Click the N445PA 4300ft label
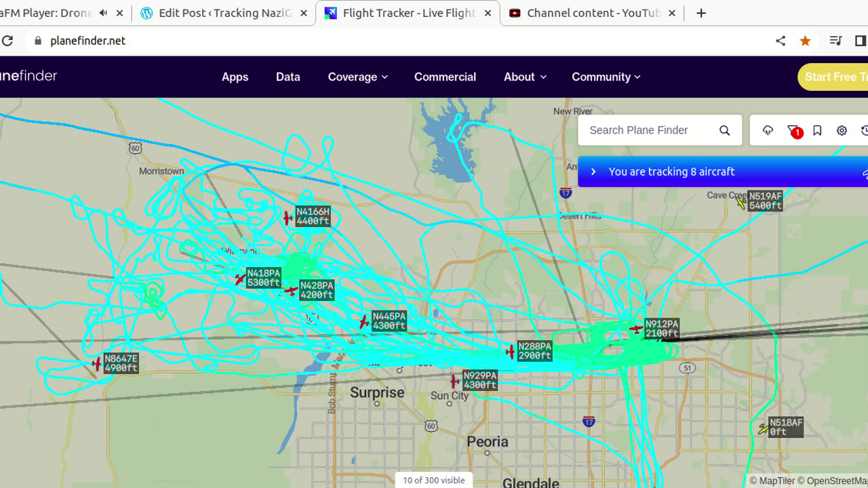 [389, 321]
